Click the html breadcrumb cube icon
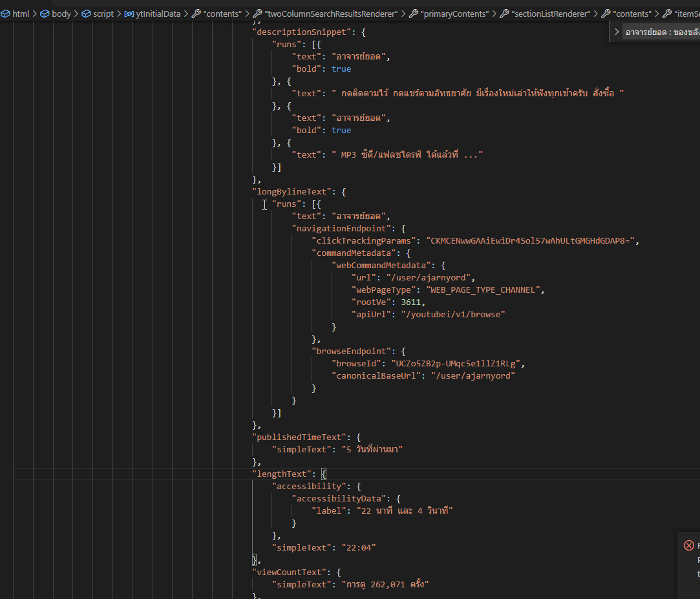The width and height of the screenshot is (700, 599). (x=6, y=14)
